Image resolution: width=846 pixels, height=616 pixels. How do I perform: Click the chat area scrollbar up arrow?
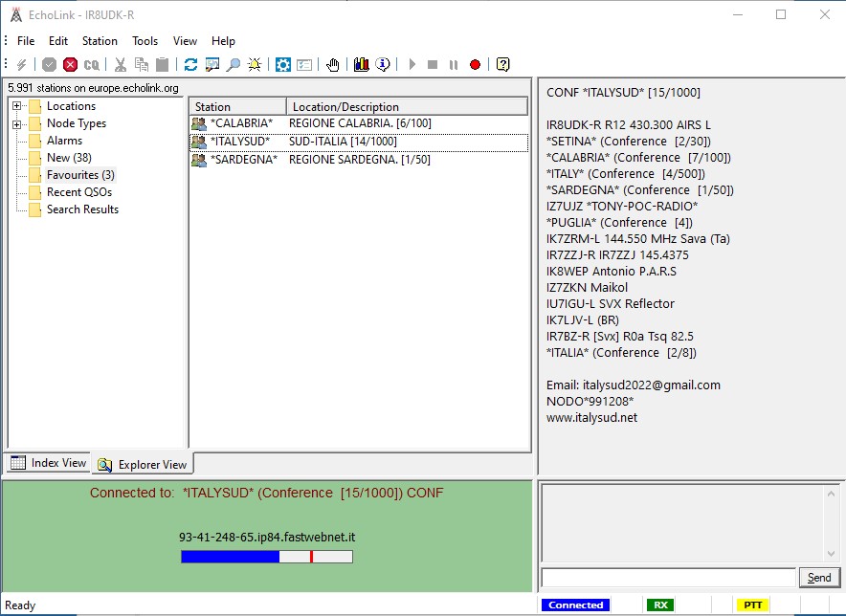click(831, 494)
